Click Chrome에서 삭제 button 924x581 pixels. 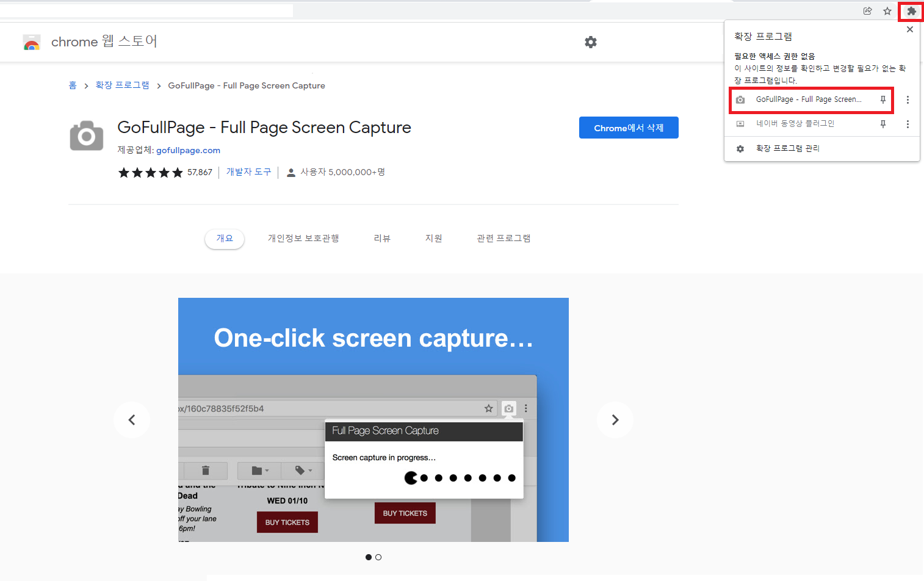point(629,128)
